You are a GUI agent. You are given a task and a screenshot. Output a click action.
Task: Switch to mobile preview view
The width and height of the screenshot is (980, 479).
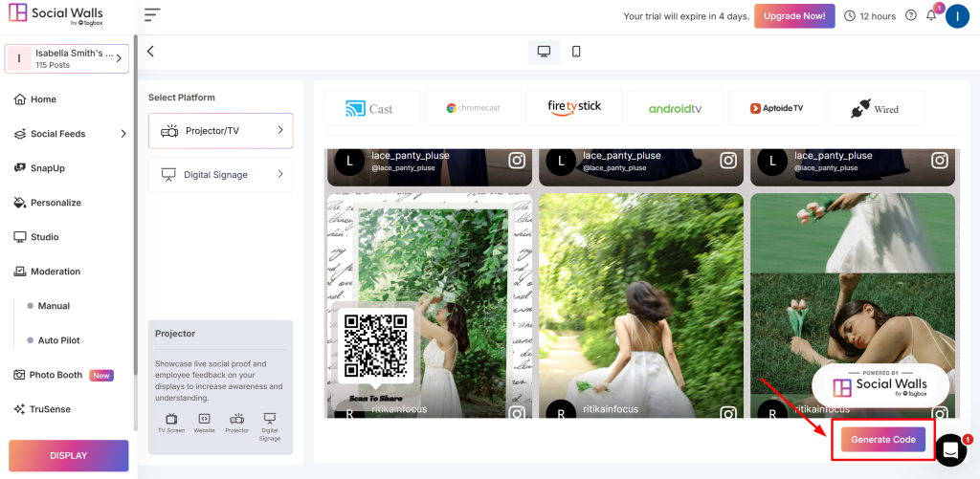[576, 52]
